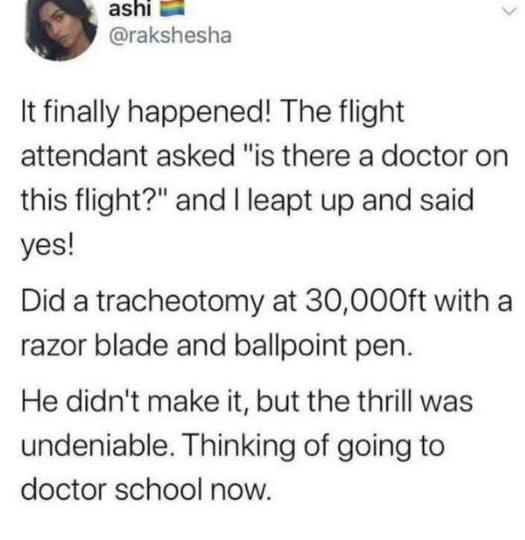Image resolution: width=525 pixels, height=540 pixels.
Task: Click the word 'yes!' in the tweet
Action: click(47, 247)
